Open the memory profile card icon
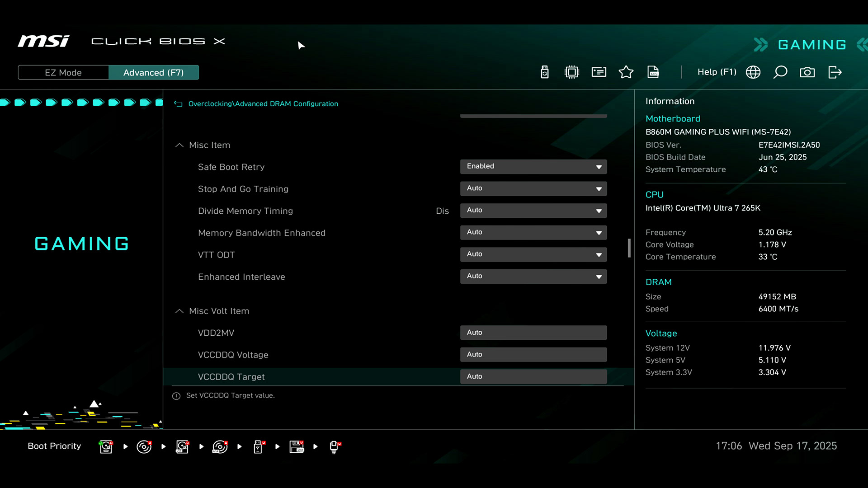This screenshot has width=868, height=488. [x=599, y=72]
